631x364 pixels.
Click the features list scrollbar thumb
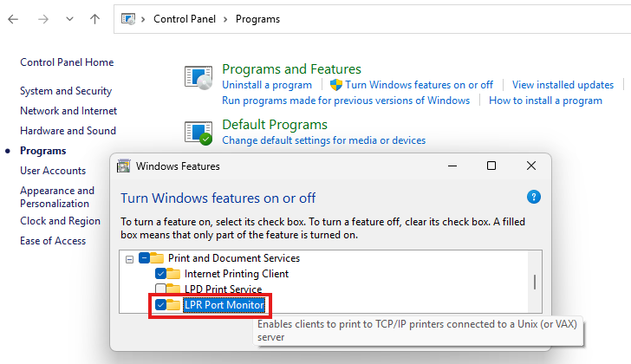(x=535, y=282)
